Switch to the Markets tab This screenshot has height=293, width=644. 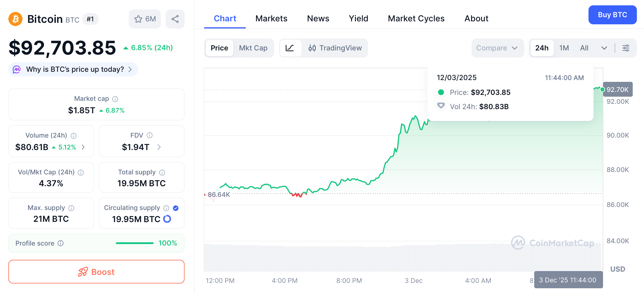pyautogui.click(x=271, y=18)
